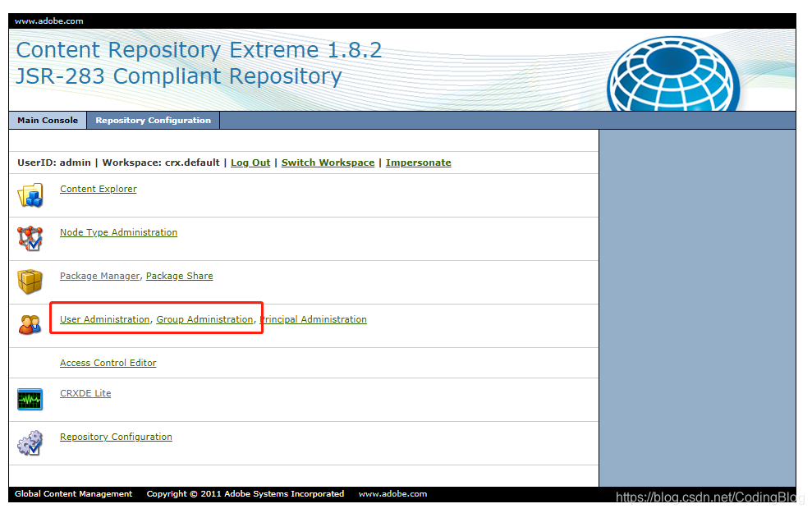Open the Principal Administration link

(314, 319)
